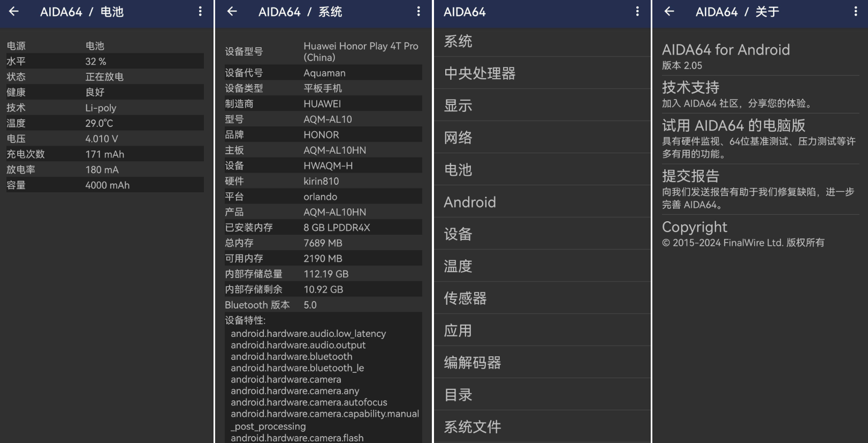Open overflow menu on 关于 screen

(x=856, y=11)
